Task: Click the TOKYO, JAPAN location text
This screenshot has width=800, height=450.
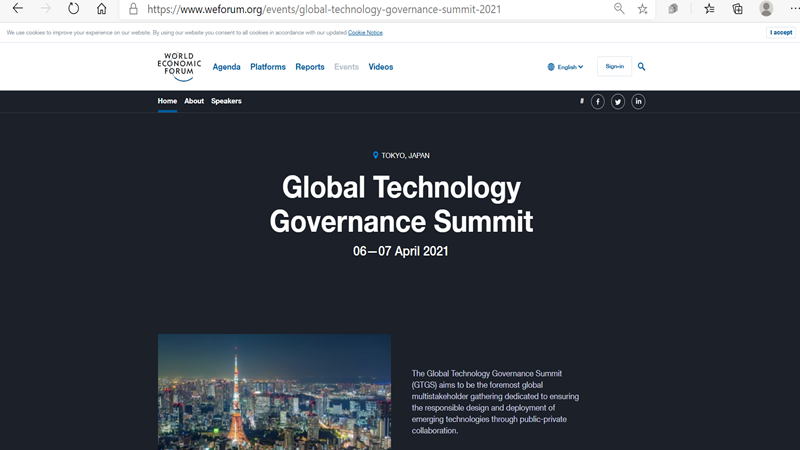Action: coord(406,156)
